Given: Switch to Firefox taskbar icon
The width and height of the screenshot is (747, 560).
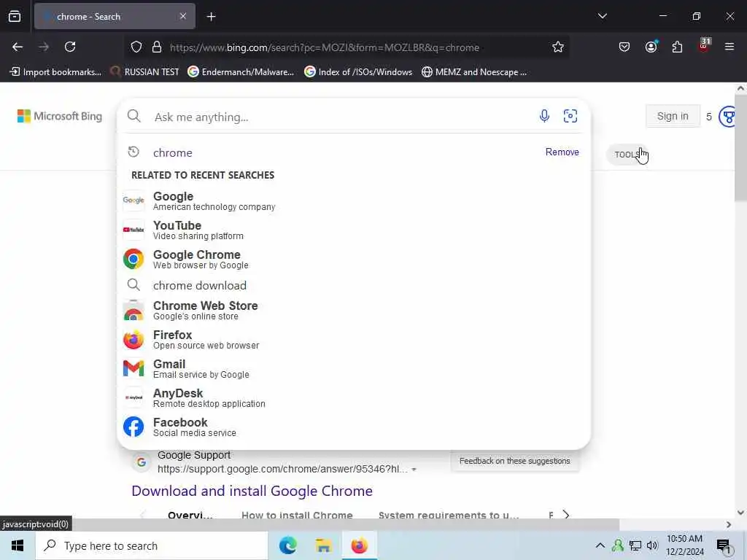Looking at the screenshot, I should click(359, 545).
